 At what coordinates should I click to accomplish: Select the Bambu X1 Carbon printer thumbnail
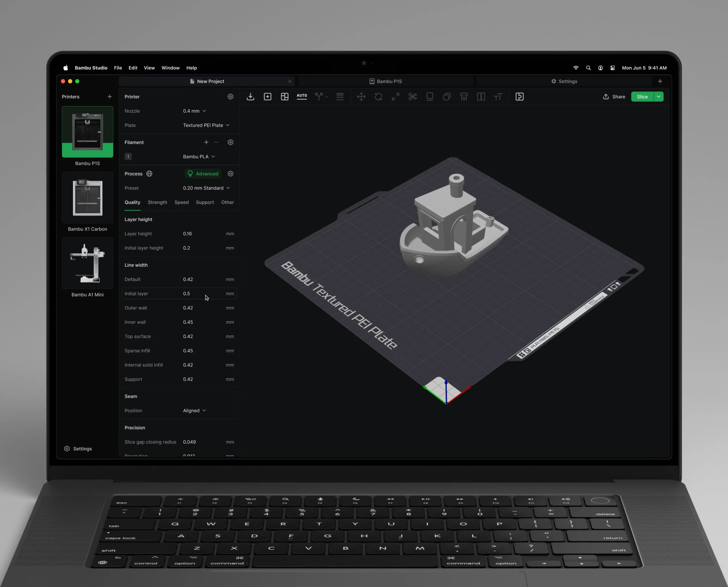point(88,197)
